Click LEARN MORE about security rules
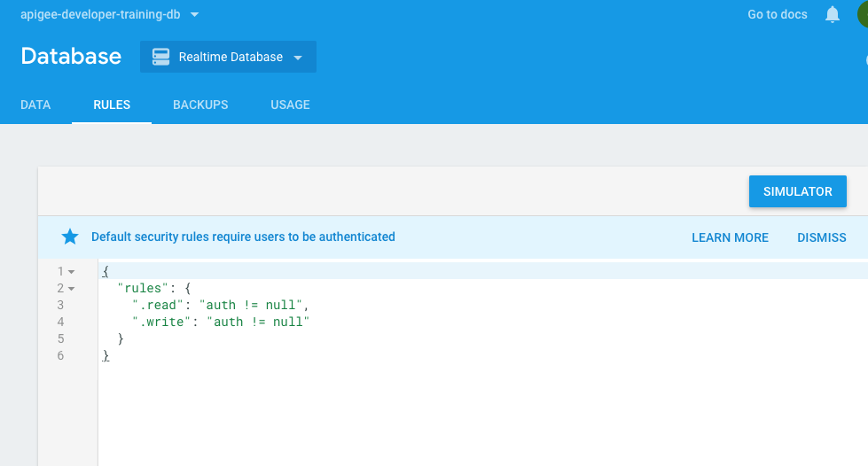This screenshot has height=466, width=868. (731, 237)
